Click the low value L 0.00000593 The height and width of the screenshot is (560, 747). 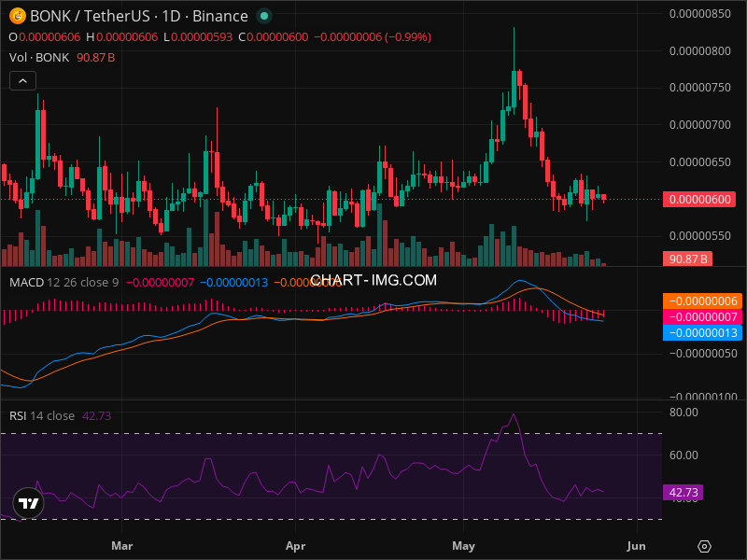[x=198, y=37]
